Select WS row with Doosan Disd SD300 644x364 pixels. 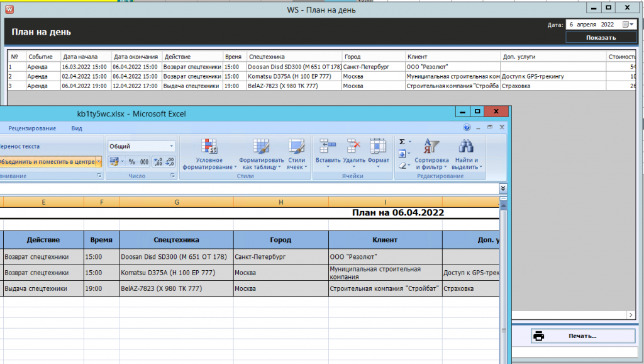[321, 67]
